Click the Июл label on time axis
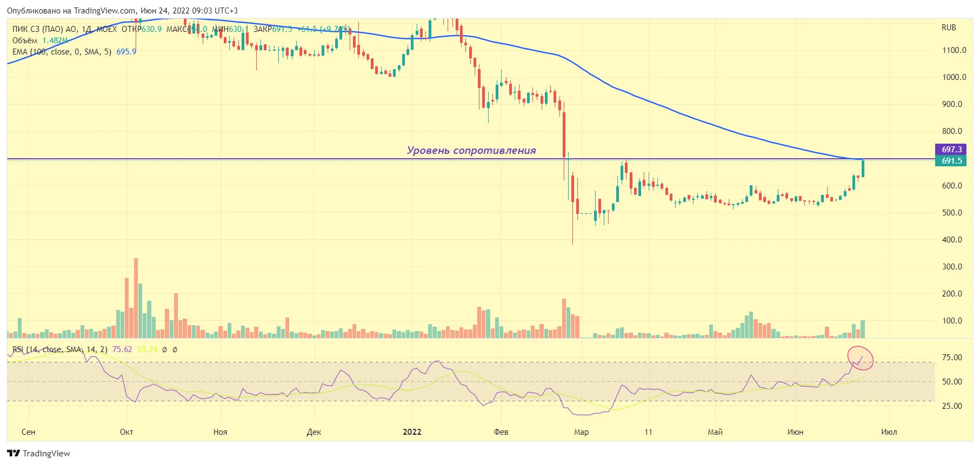Screen dimensions: 980x465 pos(889,432)
